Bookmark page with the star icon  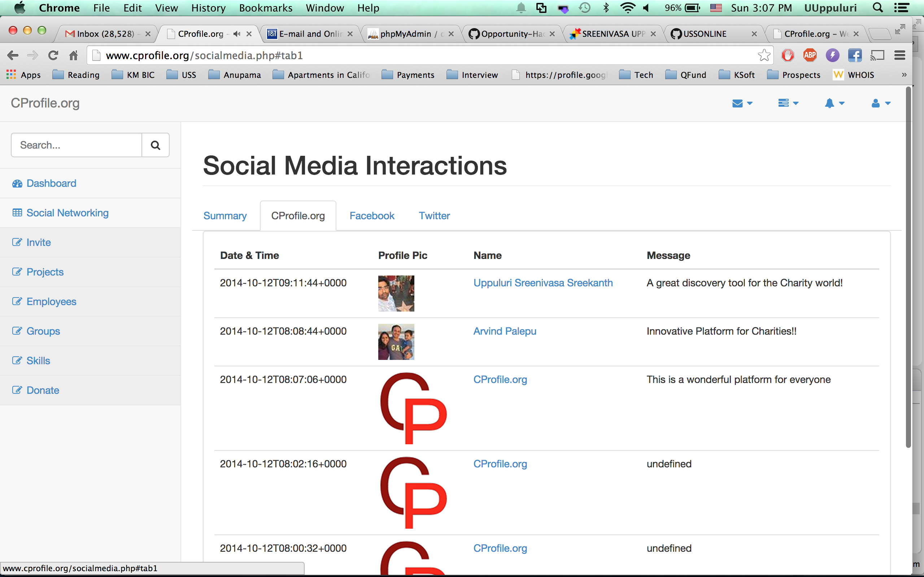(x=764, y=56)
